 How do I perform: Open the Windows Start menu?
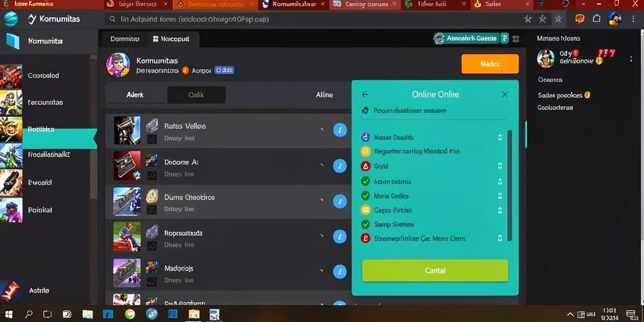click(x=9, y=314)
